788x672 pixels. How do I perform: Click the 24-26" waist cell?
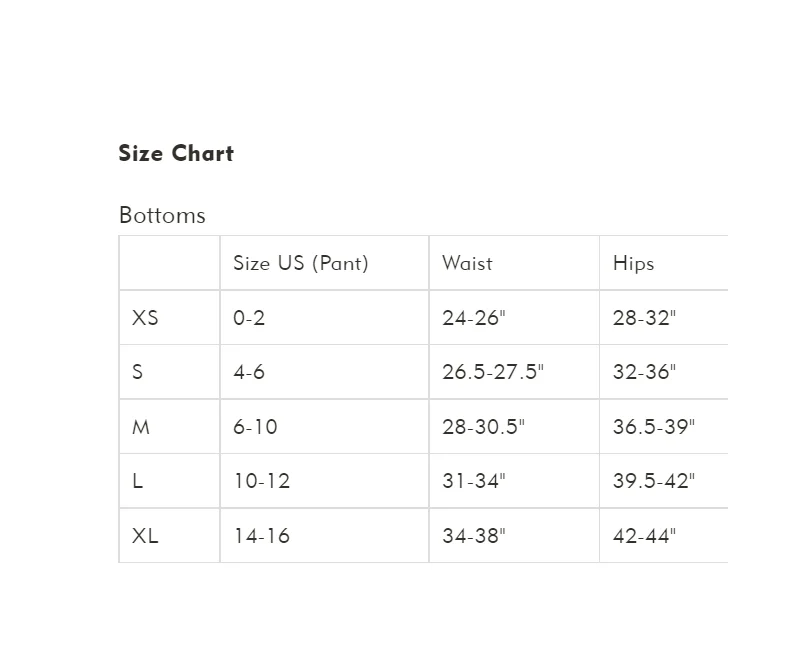pyautogui.click(x=474, y=318)
